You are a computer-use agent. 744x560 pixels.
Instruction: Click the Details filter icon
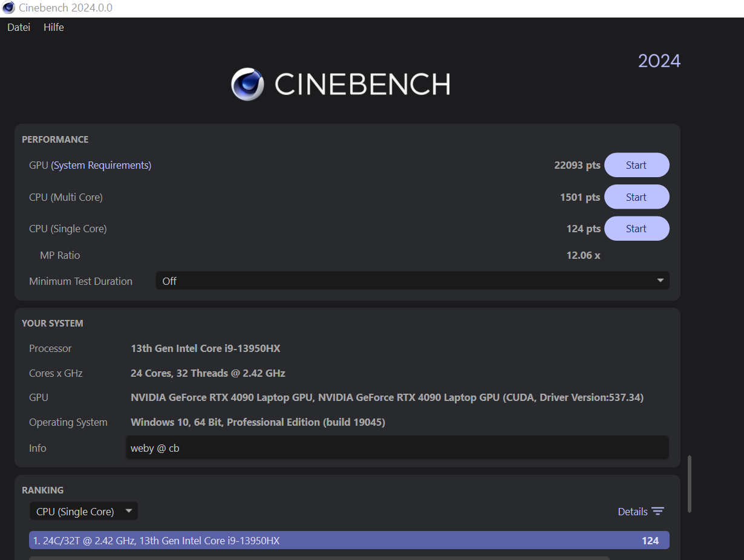658,512
